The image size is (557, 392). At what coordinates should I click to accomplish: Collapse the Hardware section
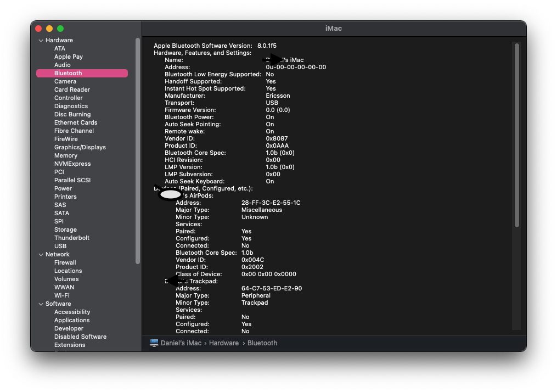point(41,40)
